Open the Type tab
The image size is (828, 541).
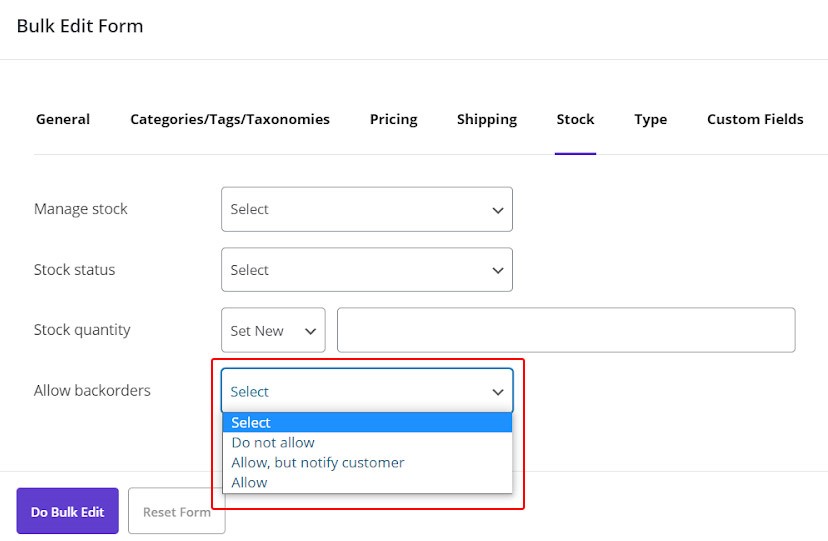[650, 119]
